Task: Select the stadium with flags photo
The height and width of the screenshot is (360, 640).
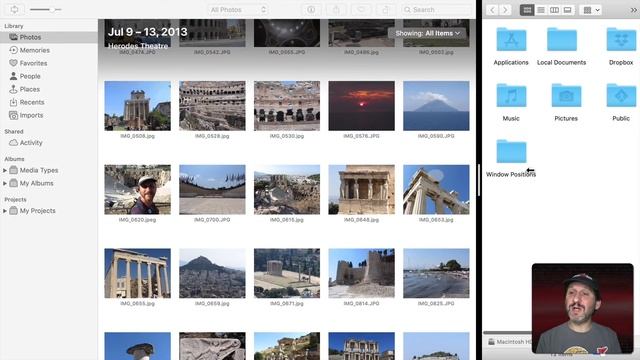Action: [212, 189]
